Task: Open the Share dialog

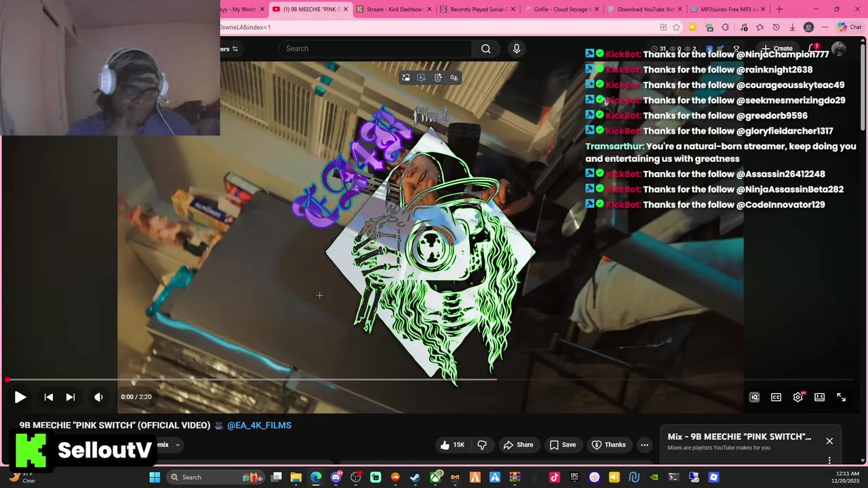Action: [x=518, y=445]
